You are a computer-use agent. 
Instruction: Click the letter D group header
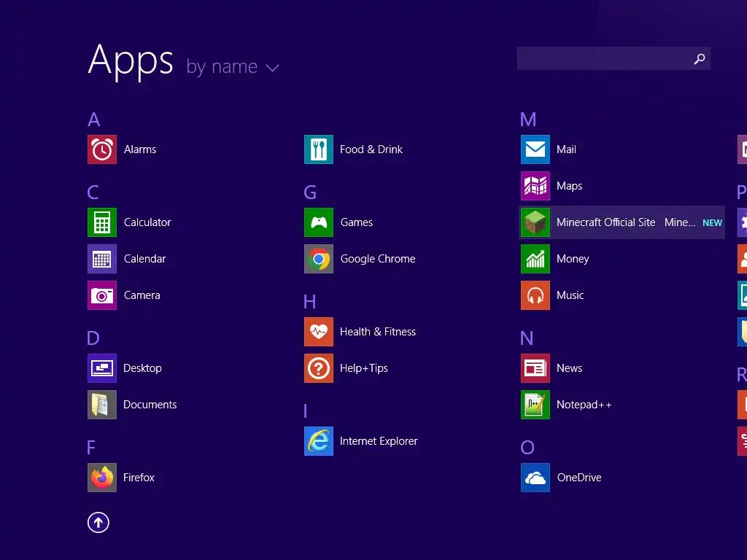(93, 338)
